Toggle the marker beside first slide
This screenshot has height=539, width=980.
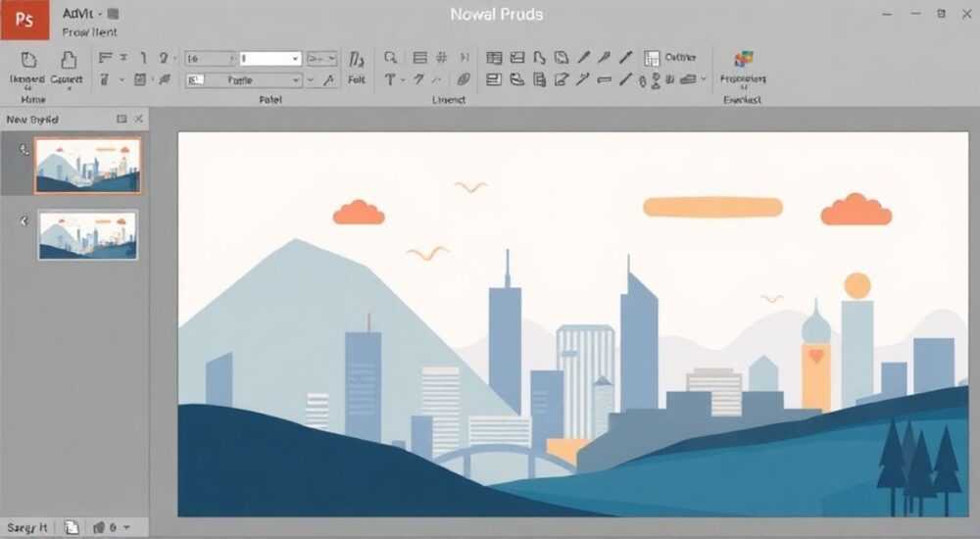click(24, 149)
